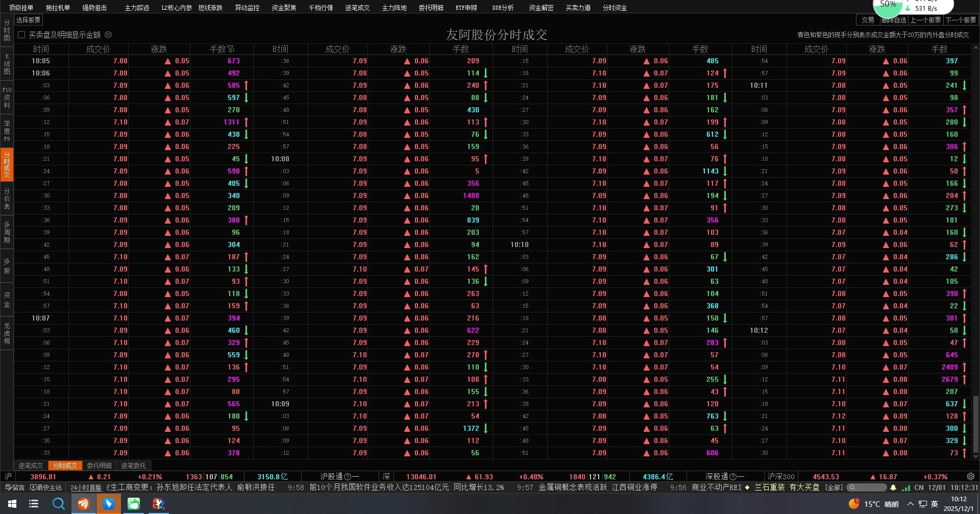Enable the 买卖盘及明细显示金额 checkbox
This screenshot has height=514, width=980.
[21, 35]
